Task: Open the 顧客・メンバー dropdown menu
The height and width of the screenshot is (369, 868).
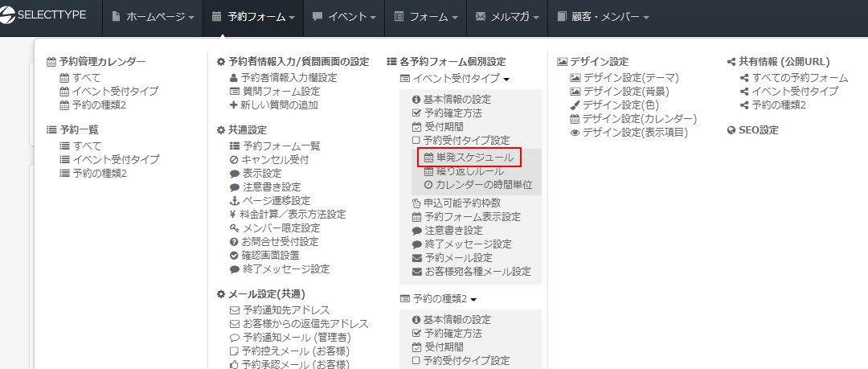Action: click(602, 17)
